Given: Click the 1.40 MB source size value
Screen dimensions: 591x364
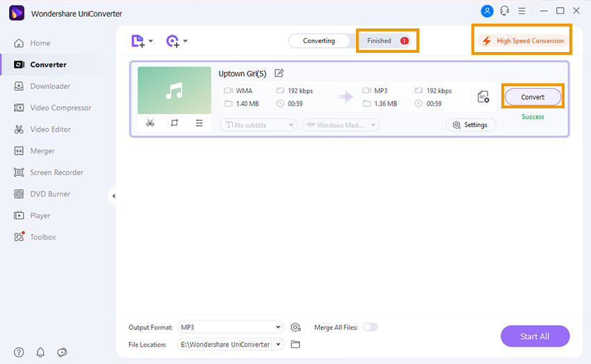Looking at the screenshot, I should [248, 104].
